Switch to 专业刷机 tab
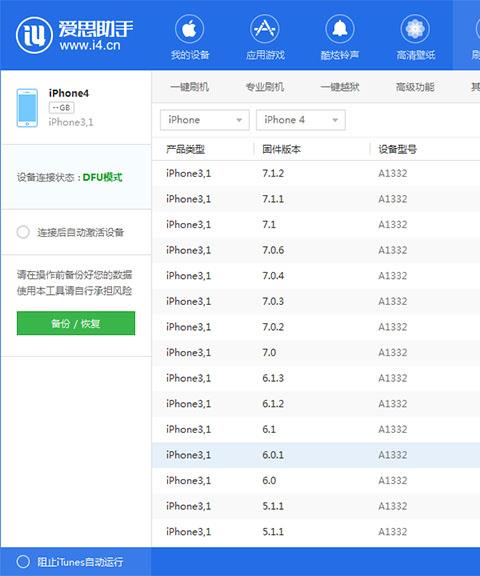This screenshot has width=480, height=576. tap(264, 87)
